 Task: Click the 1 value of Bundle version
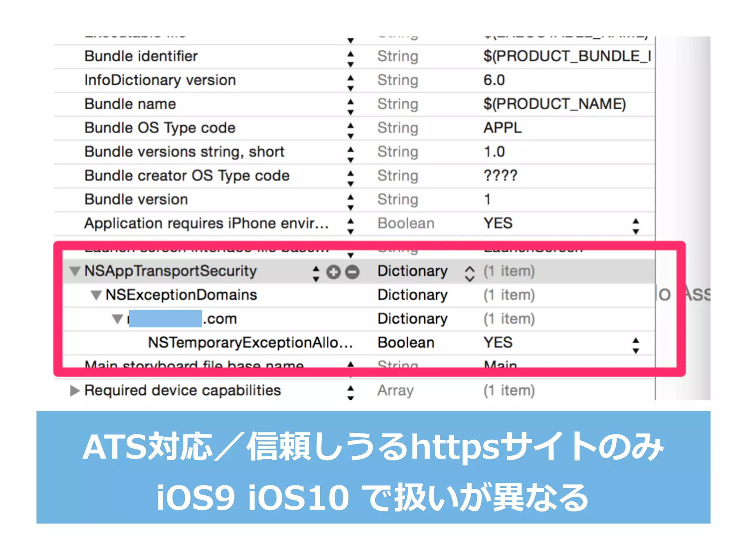click(487, 199)
